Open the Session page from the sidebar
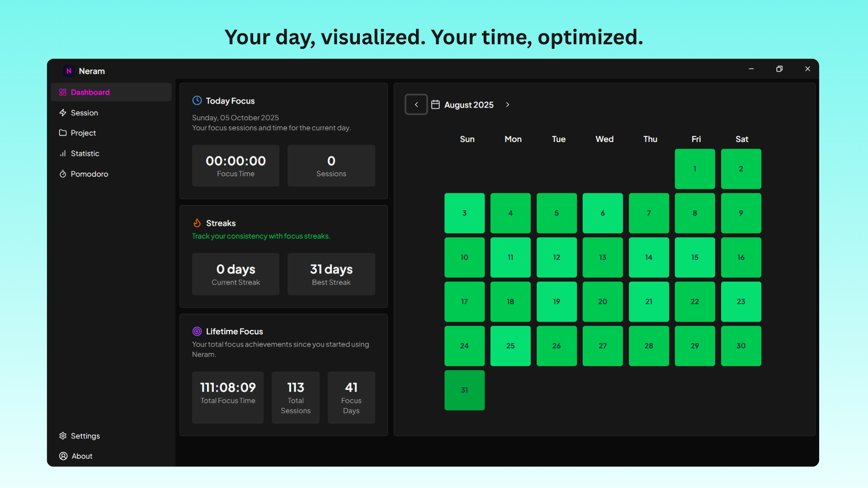This screenshot has width=868, height=488. tap(84, 113)
